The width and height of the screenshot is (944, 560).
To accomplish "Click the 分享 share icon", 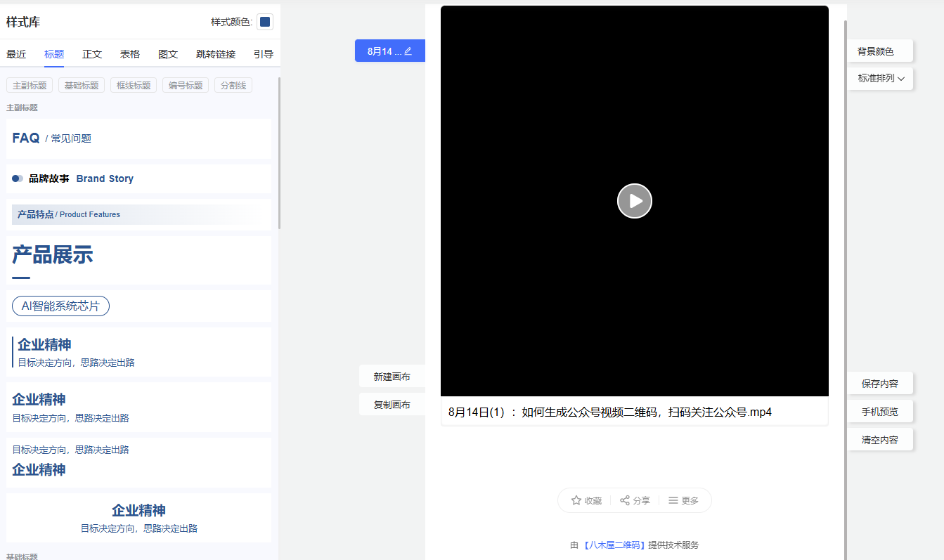I will pyautogui.click(x=625, y=500).
